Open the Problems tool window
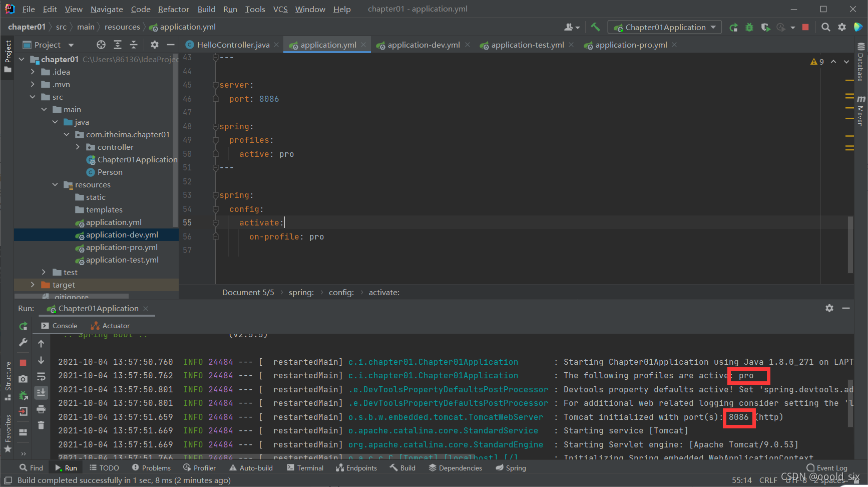This screenshot has height=487, width=868. click(151, 468)
